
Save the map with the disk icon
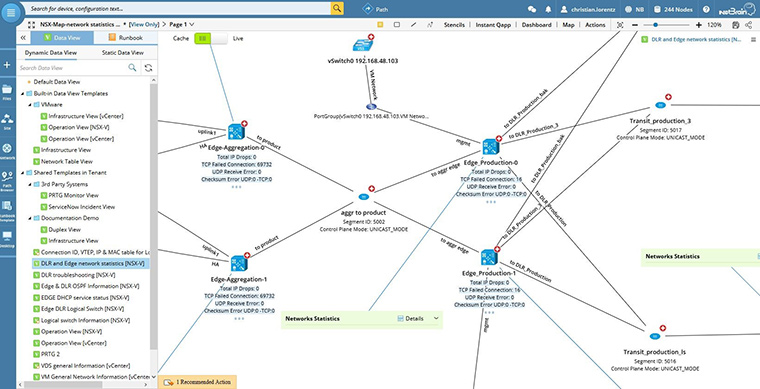pyautogui.click(x=736, y=25)
